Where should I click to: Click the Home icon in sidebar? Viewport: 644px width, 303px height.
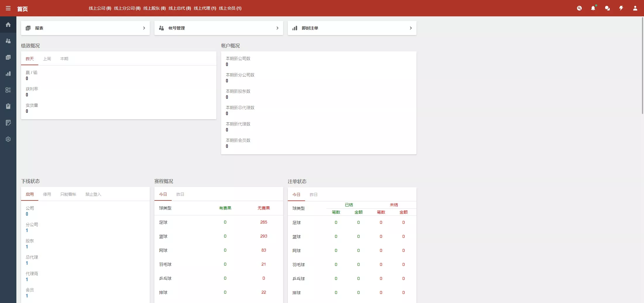pos(8,25)
